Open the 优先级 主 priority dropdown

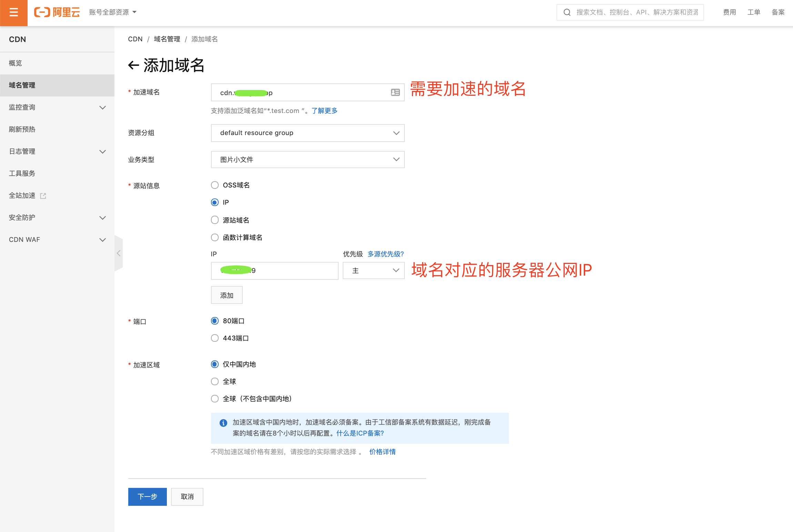coord(373,270)
